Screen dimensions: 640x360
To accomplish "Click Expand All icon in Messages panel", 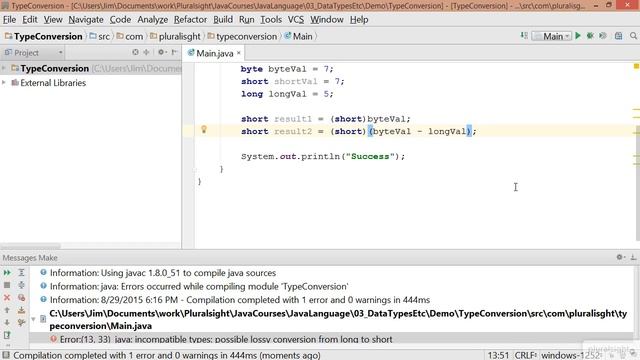I will click(21, 272).
